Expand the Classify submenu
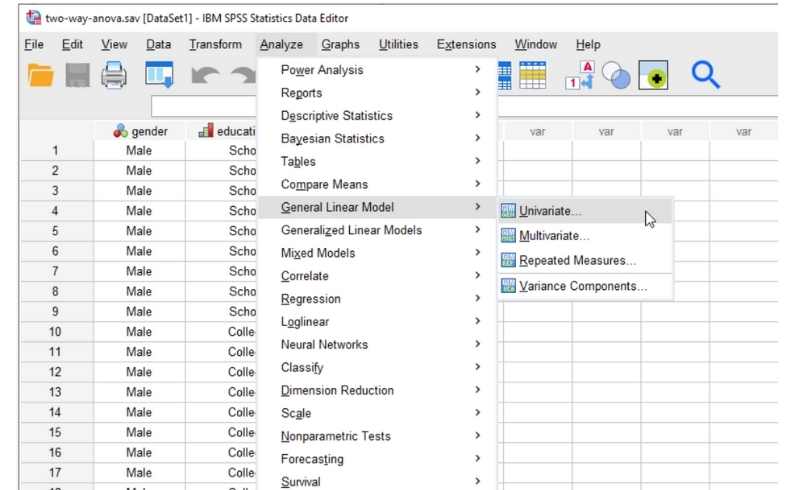Viewport: 799px width, 490px height. click(378, 368)
